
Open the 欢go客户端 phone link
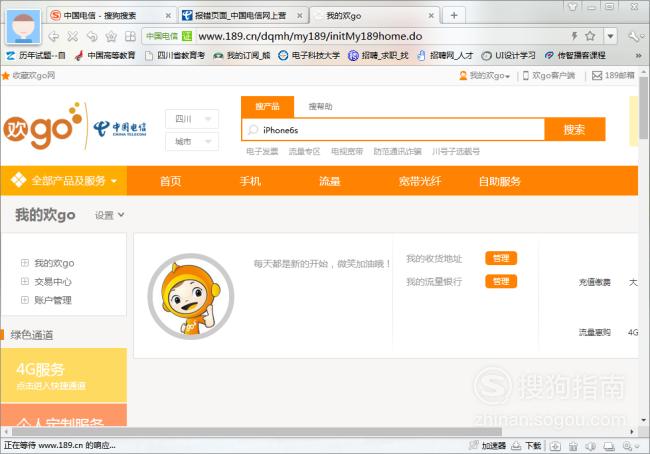click(549, 75)
